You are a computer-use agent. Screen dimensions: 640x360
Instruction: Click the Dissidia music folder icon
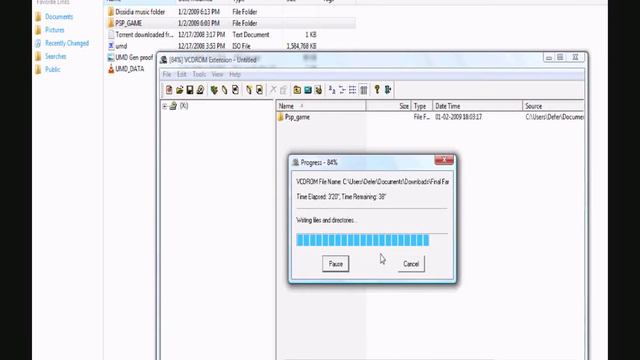(111, 12)
